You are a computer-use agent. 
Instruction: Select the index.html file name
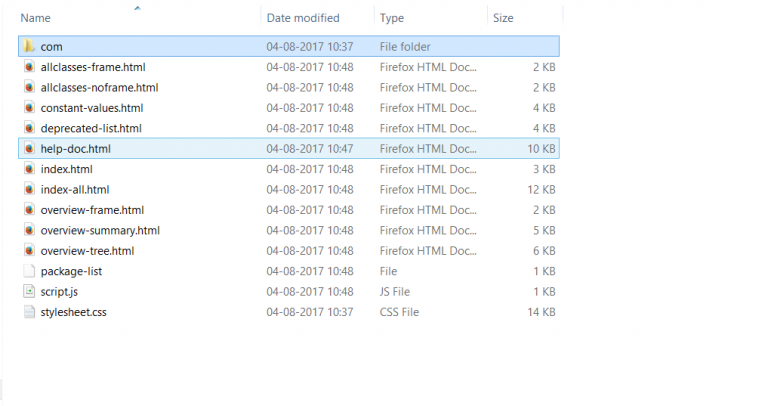(67, 169)
